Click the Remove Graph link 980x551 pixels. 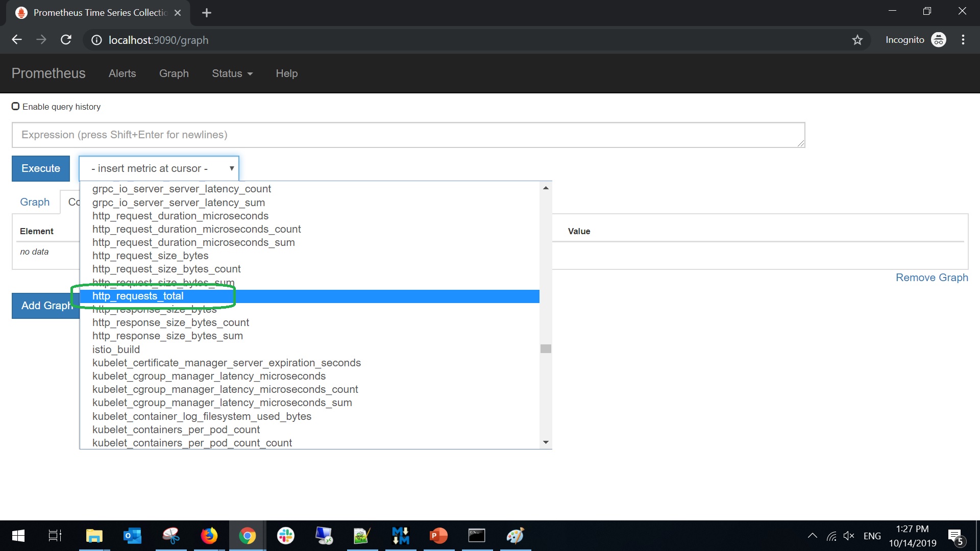pos(932,278)
